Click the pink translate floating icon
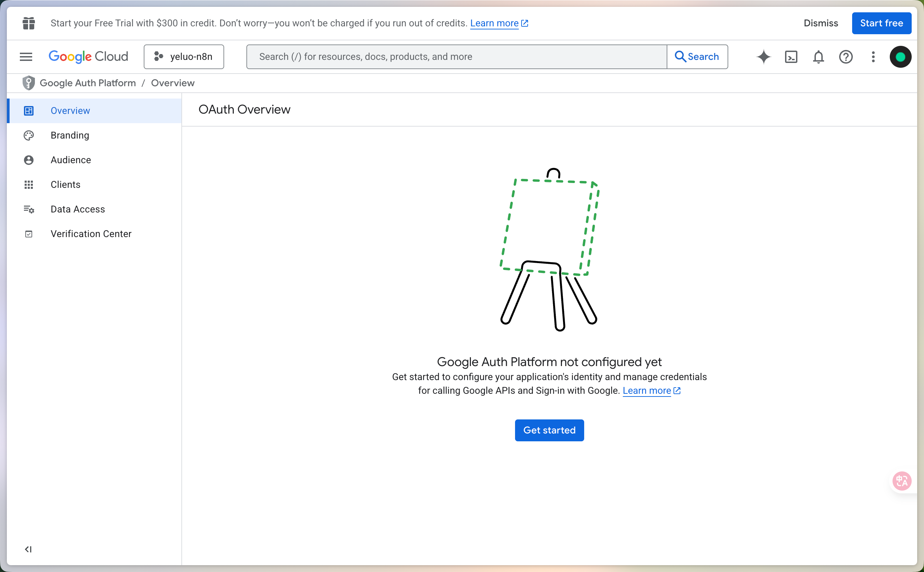The height and width of the screenshot is (572, 924). [902, 481]
